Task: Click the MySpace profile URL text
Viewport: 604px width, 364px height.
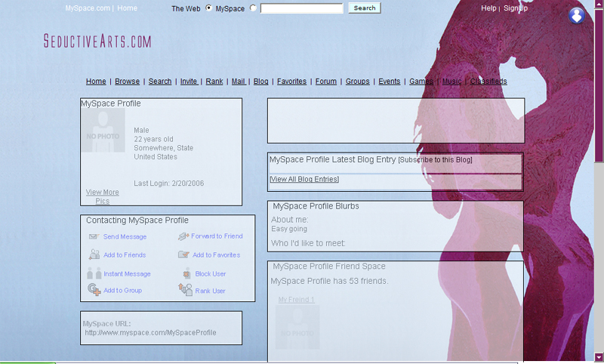Action: [x=150, y=333]
